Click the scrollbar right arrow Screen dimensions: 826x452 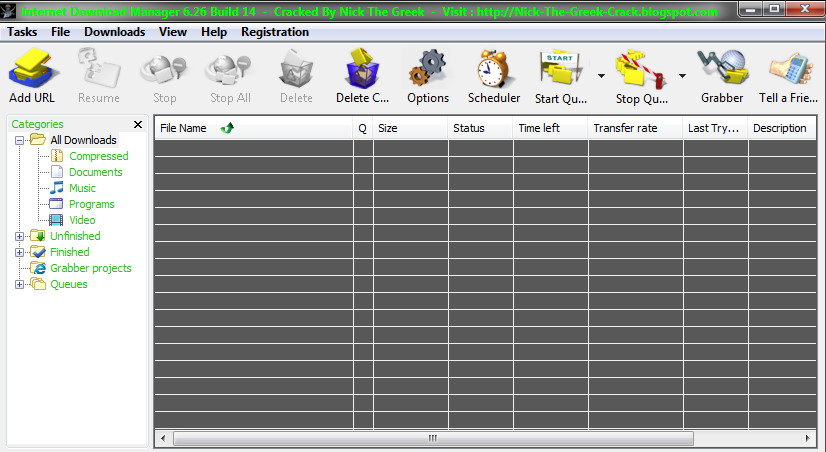click(808, 438)
